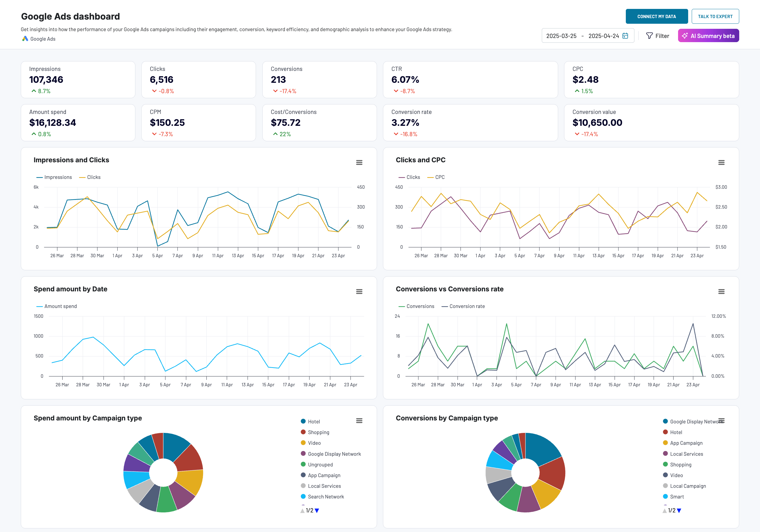This screenshot has height=532, width=760.
Task: Toggle Google Display Network in Spend pie legend
Action: point(331,454)
